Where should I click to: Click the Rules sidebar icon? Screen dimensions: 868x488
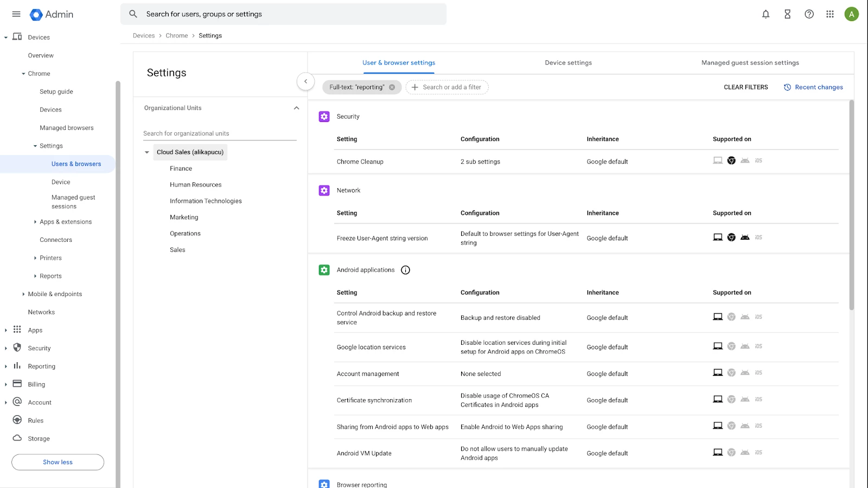click(x=17, y=420)
